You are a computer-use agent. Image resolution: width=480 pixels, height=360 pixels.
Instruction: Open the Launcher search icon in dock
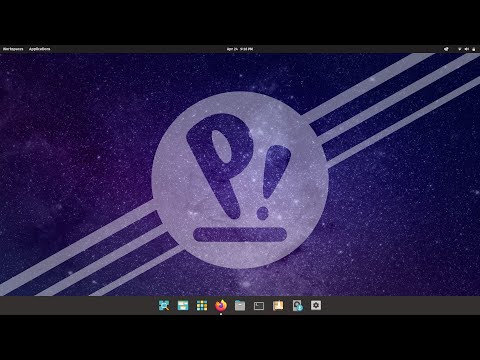coord(164,305)
